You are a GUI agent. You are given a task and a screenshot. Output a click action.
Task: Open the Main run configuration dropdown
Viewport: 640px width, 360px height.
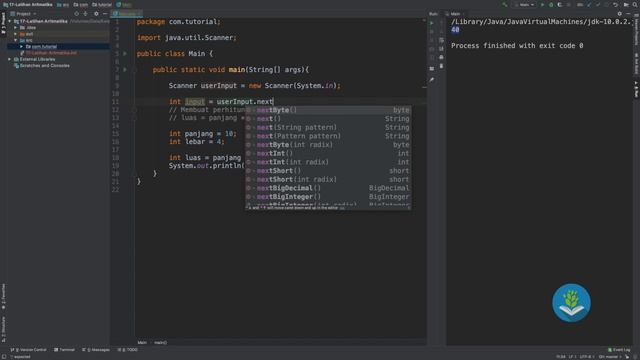525,4
